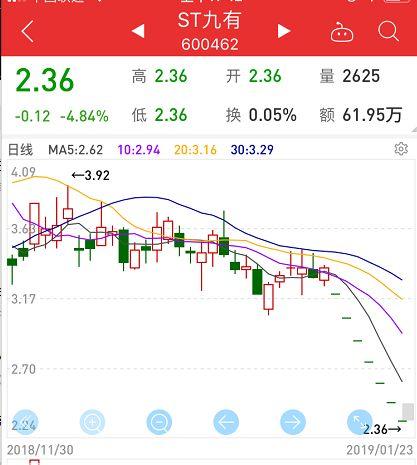Screen dimensions: 417x465
Task: Tap the MA30 value 3.29
Action: click(252, 150)
